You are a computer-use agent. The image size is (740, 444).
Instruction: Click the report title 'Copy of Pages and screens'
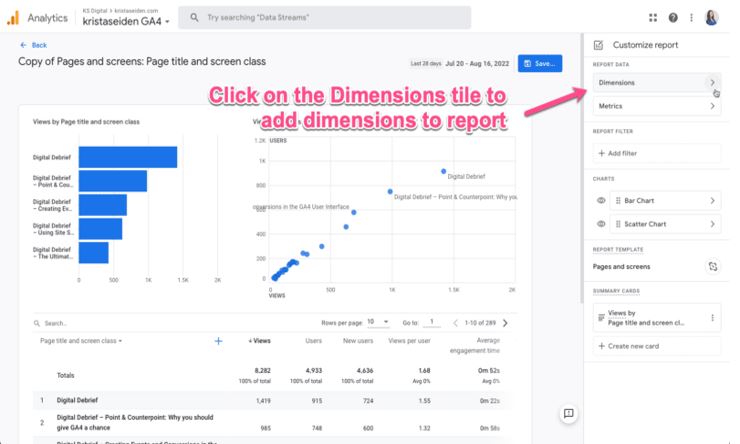(142, 62)
